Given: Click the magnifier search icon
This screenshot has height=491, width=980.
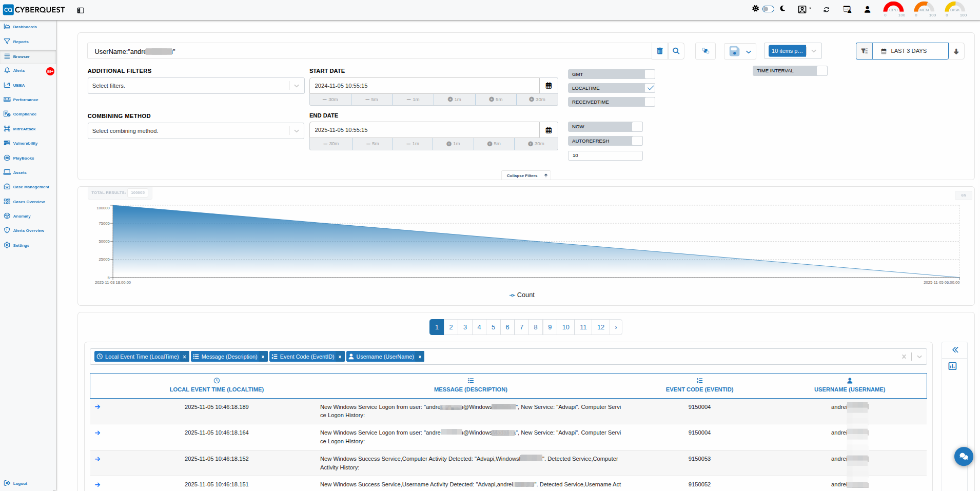Looking at the screenshot, I should [676, 51].
